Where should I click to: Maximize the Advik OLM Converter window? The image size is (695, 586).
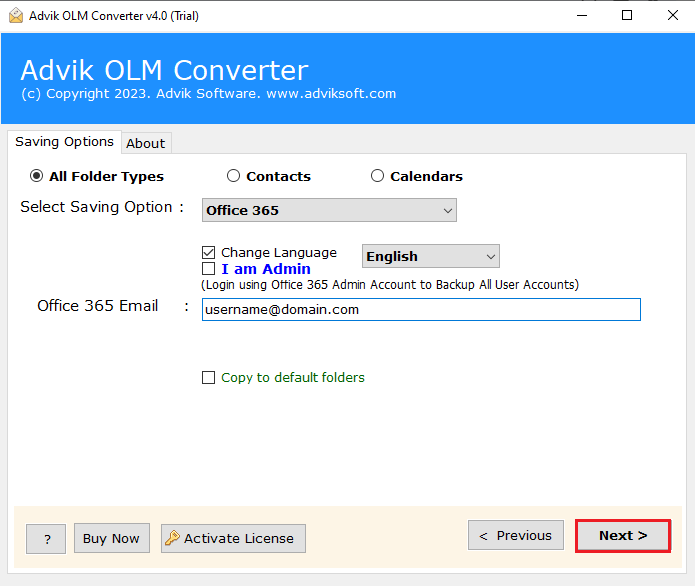point(627,16)
